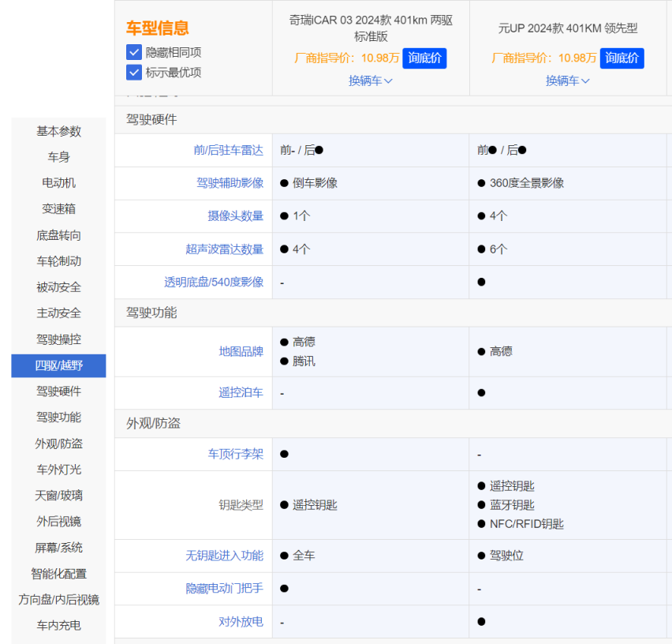This screenshot has width=672, height=644.
Task: Click the 外观/防盗 table section header
Action: [154, 424]
